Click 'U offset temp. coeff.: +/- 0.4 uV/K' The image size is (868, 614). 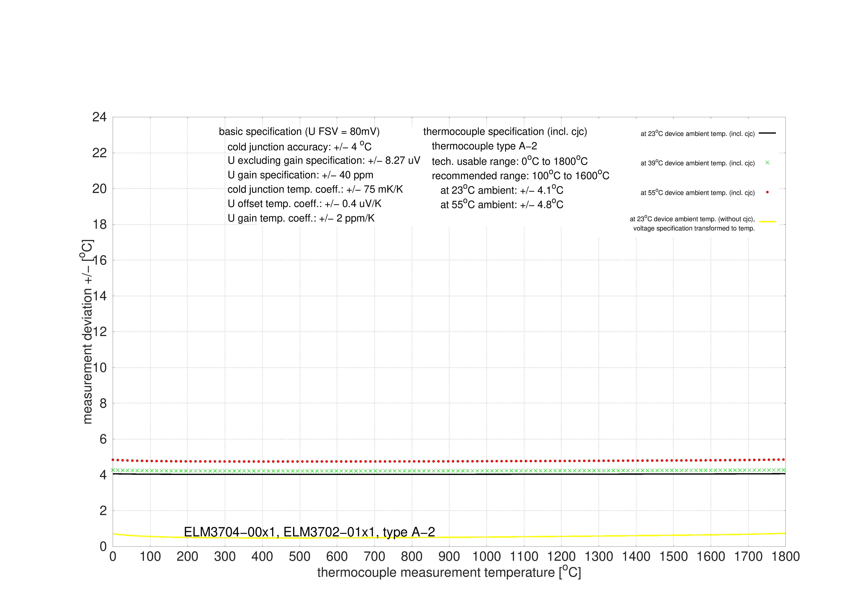tap(304, 204)
